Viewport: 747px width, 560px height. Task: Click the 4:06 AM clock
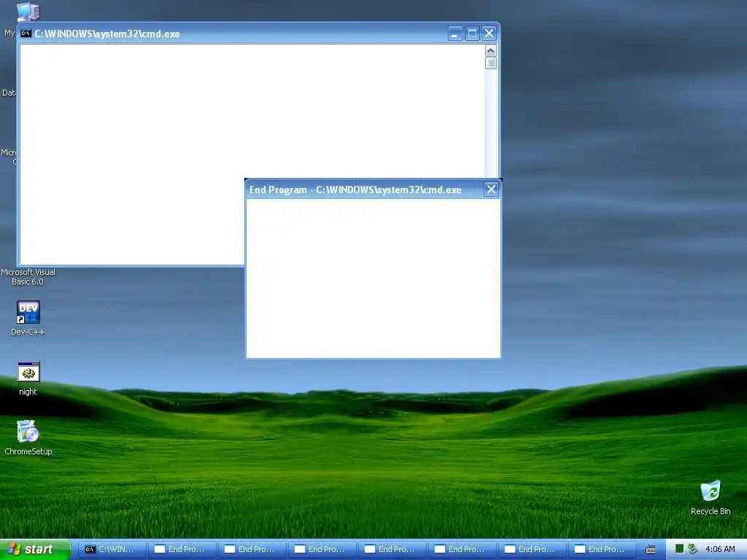[720, 549]
